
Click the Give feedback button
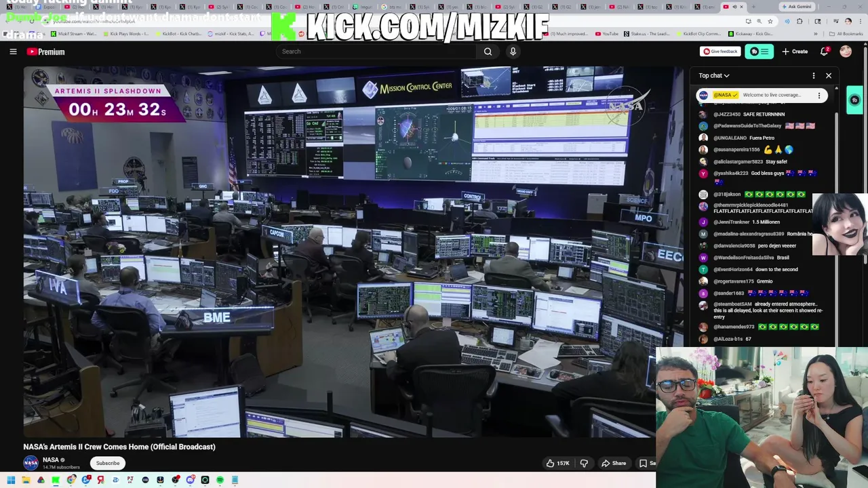(720, 52)
